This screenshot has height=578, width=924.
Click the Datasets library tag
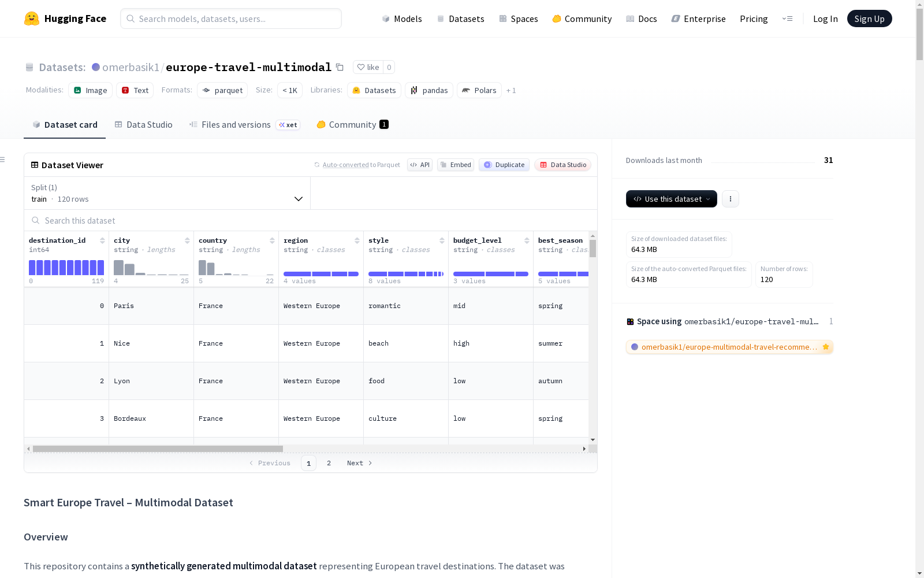(x=374, y=90)
